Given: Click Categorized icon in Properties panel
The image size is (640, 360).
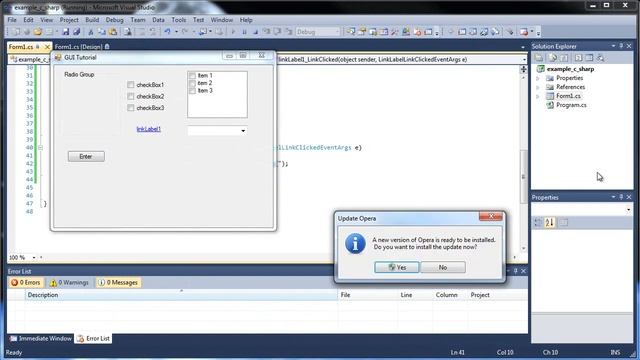Looking at the screenshot, I should [538, 222].
